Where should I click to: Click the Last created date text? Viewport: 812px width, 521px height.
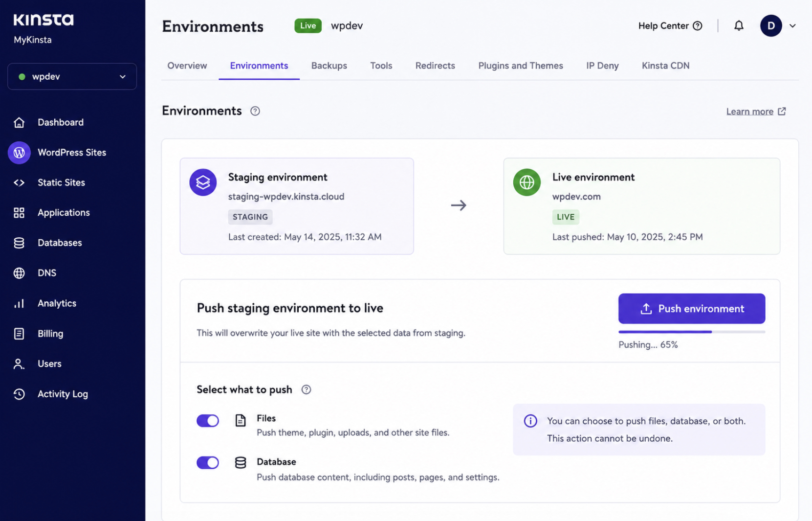[305, 237]
